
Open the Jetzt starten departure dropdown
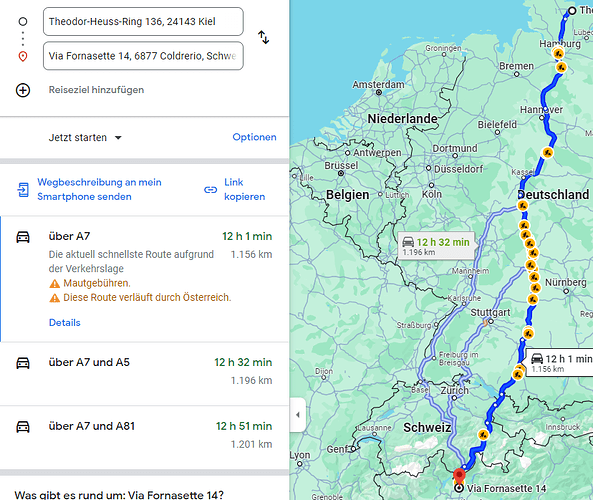click(85, 138)
